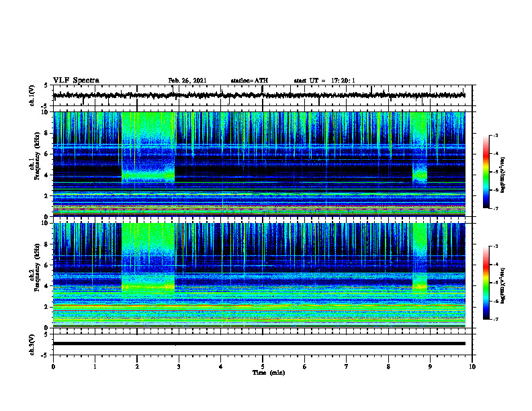The image size is (532, 411).
Task: Click the ch.2 broadband burst near minute 2
Action: coord(148,258)
